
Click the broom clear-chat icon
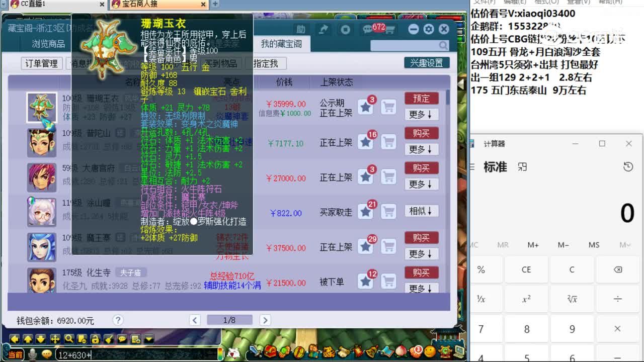tap(108, 339)
